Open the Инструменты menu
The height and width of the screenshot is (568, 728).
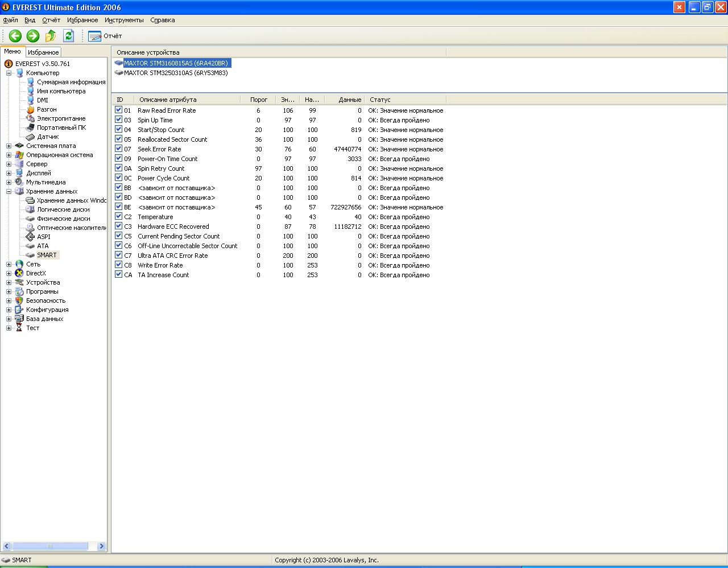click(x=124, y=20)
